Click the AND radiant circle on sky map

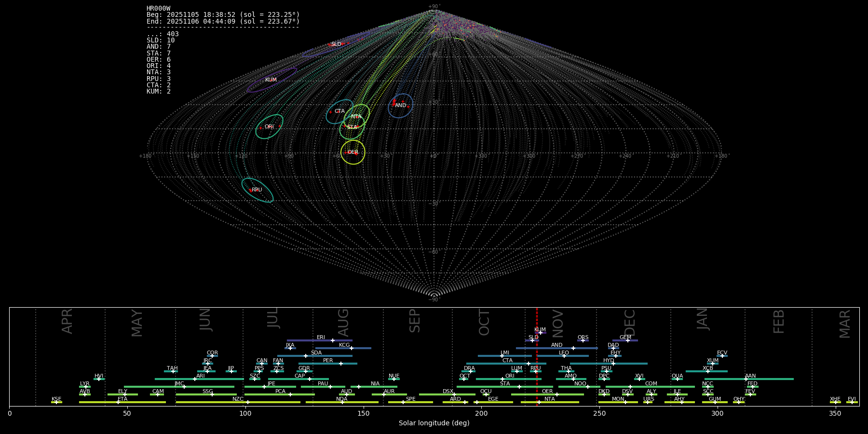click(401, 106)
